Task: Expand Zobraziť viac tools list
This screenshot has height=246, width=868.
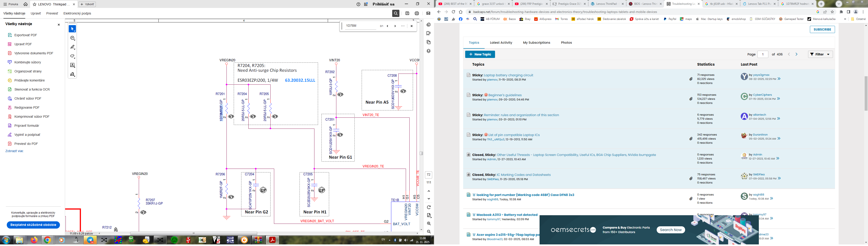Action: pyautogui.click(x=14, y=151)
